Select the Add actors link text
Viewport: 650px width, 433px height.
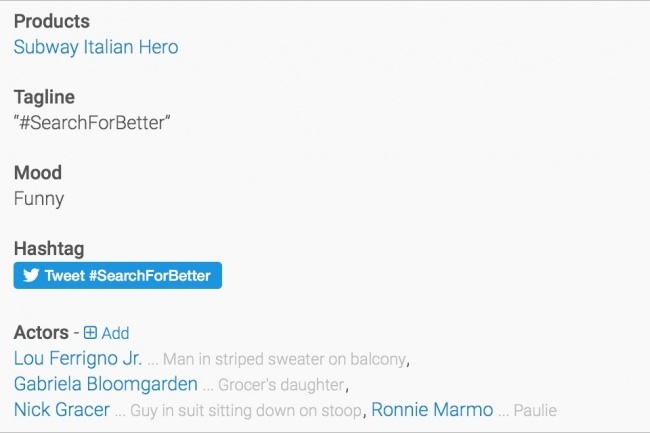tap(116, 333)
